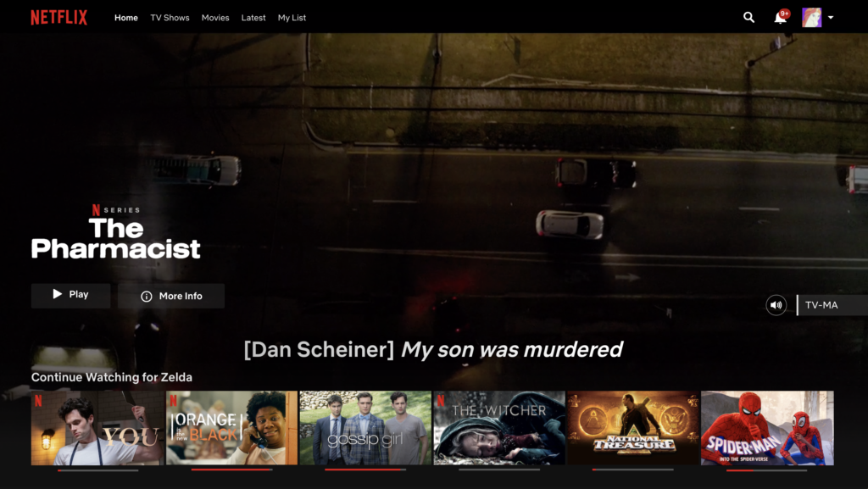Expand the profile dropdown arrow
868x489 pixels.
point(831,18)
